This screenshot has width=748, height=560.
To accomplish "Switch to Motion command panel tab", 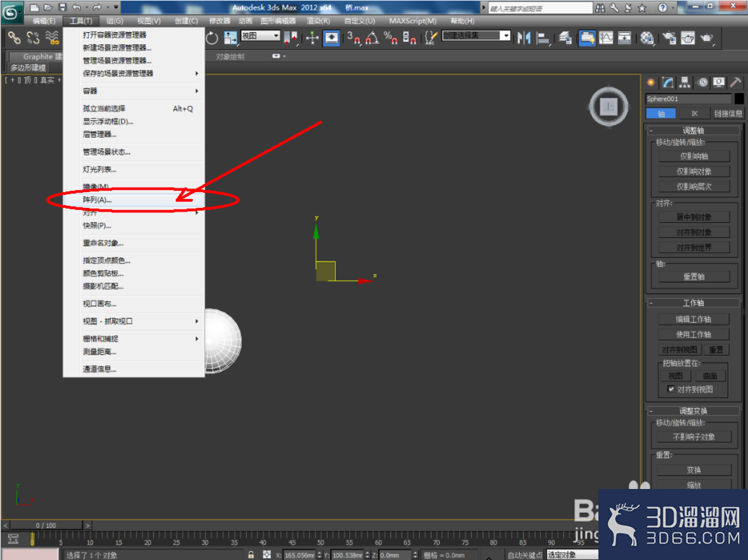I will click(x=702, y=82).
